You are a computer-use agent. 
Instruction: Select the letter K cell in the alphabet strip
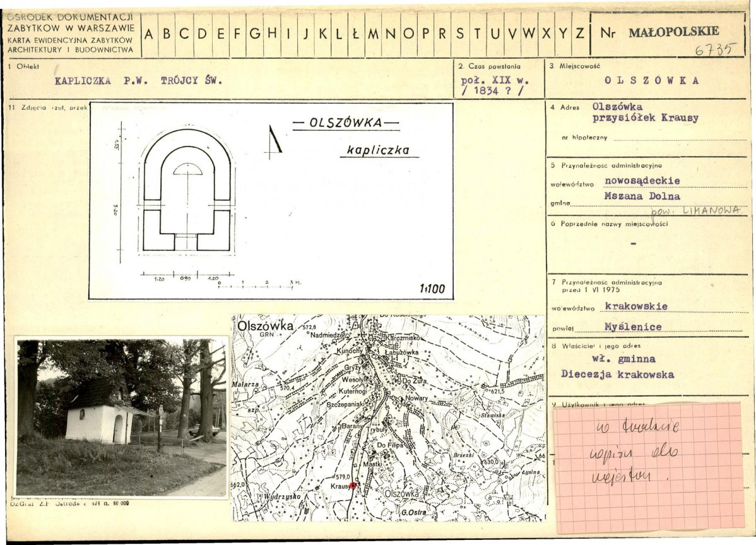click(322, 34)
